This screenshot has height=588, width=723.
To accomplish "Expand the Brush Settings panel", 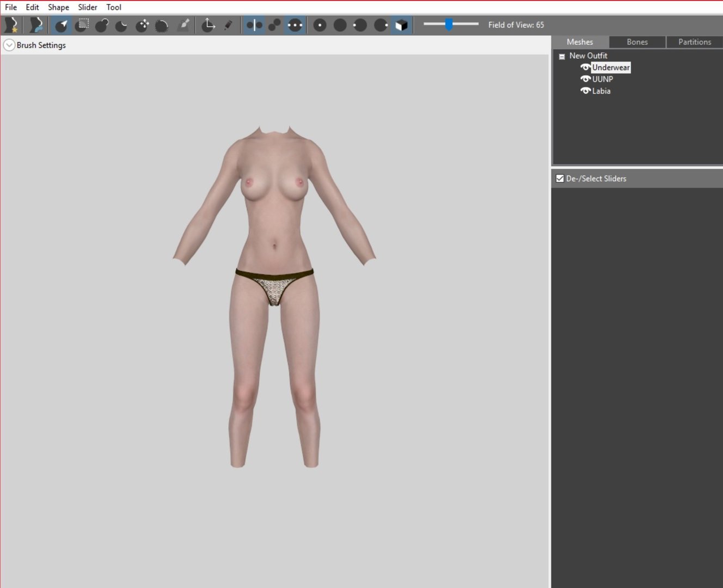I will click(9, 45).
